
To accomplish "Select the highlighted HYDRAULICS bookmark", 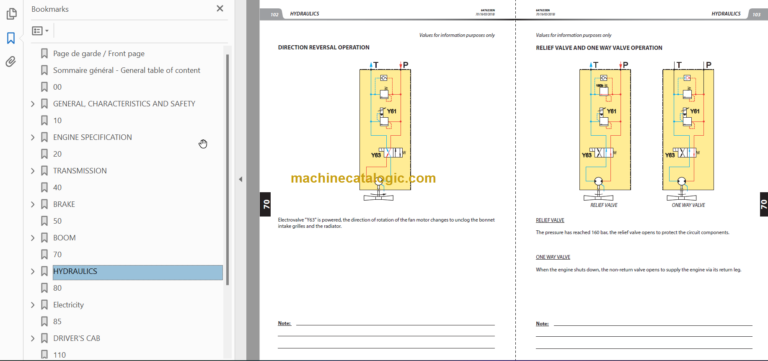I will 138,272.
